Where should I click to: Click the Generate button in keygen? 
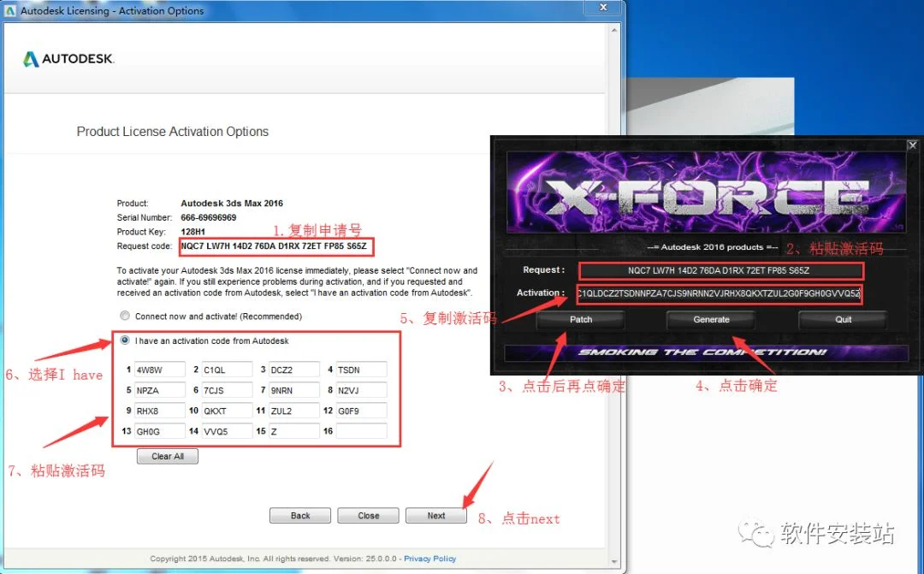[x=711, y=319]
